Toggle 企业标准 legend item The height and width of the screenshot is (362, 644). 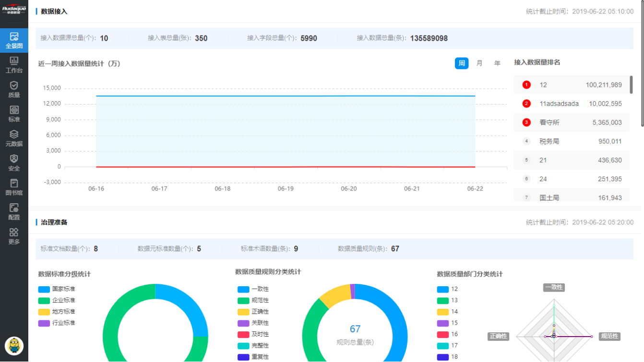57,300
